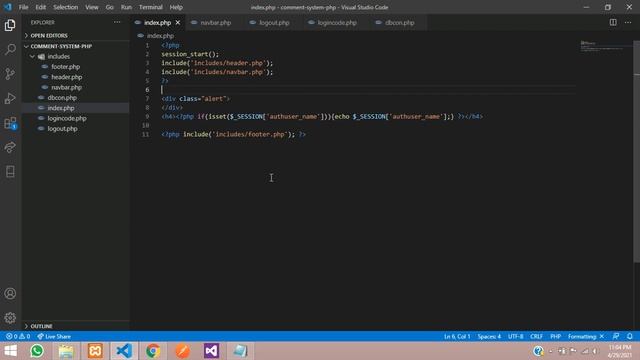The width and height of the screenshot is (640, 360).
Task: Open the Search view in activity bar
Action: point(10,49)
